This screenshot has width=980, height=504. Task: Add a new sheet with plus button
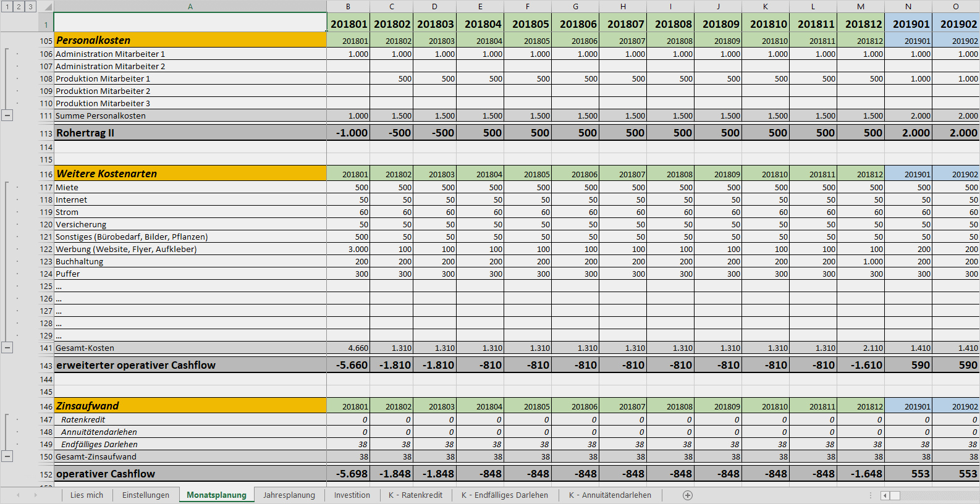[688, 495]
